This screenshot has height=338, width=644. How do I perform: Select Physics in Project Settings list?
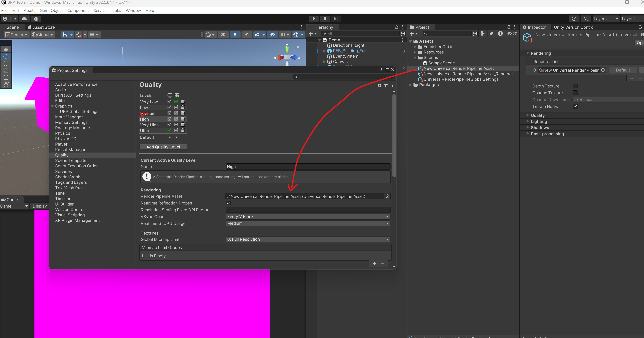click(x=62, y=133)
